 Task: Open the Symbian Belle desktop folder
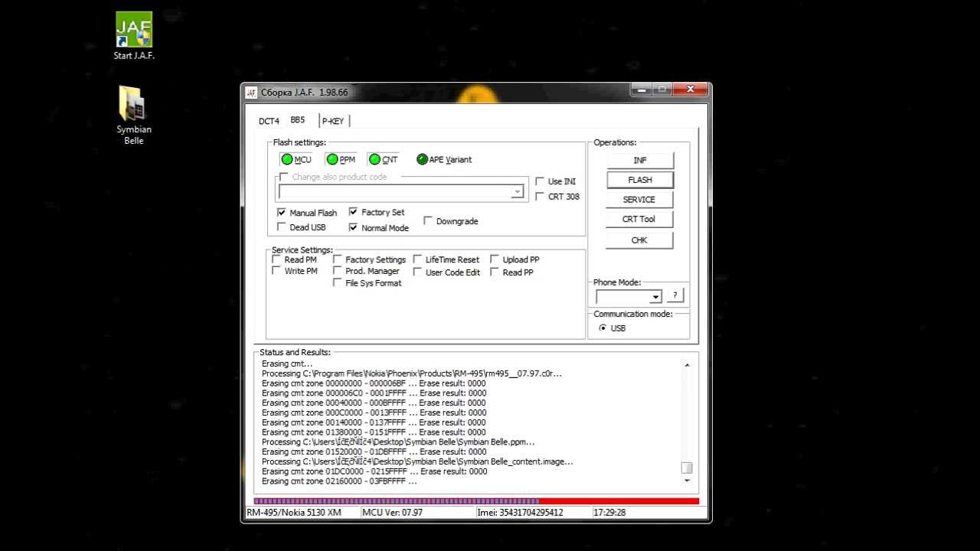134,115
